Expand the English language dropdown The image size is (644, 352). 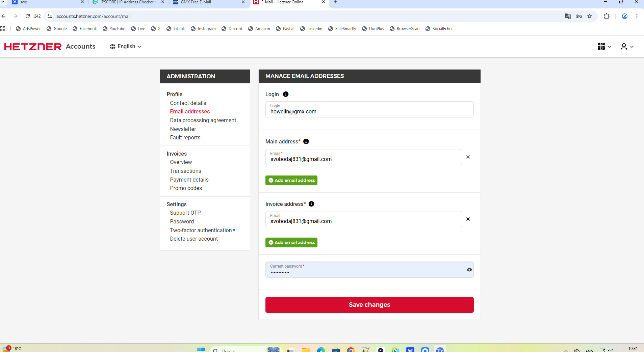pos(125,47)
